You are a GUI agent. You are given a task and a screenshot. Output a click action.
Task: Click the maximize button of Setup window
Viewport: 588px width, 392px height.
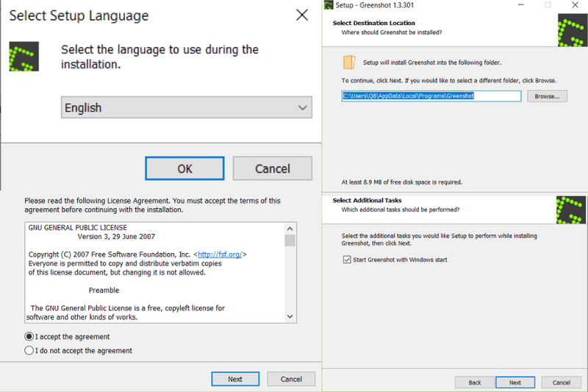click(x=548, y=5)
